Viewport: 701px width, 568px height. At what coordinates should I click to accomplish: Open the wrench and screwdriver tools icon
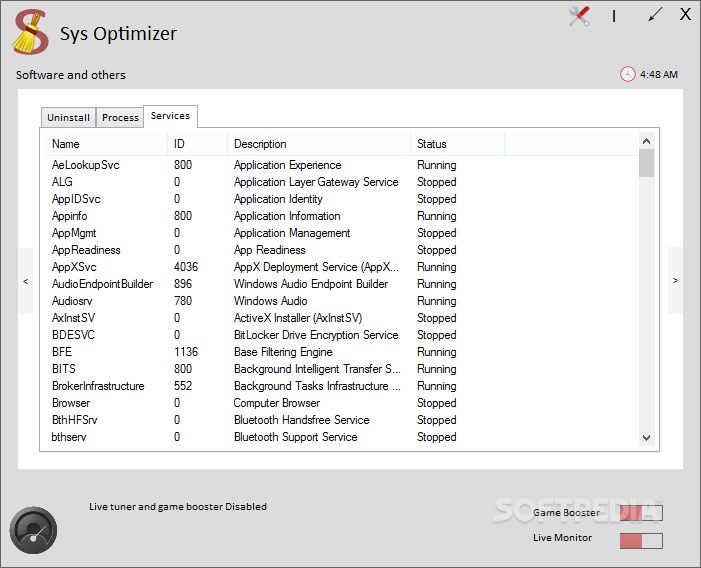579,17
